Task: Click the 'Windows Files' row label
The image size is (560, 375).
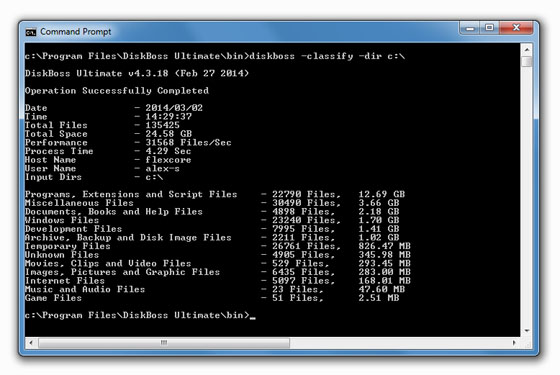Action: 62,220
